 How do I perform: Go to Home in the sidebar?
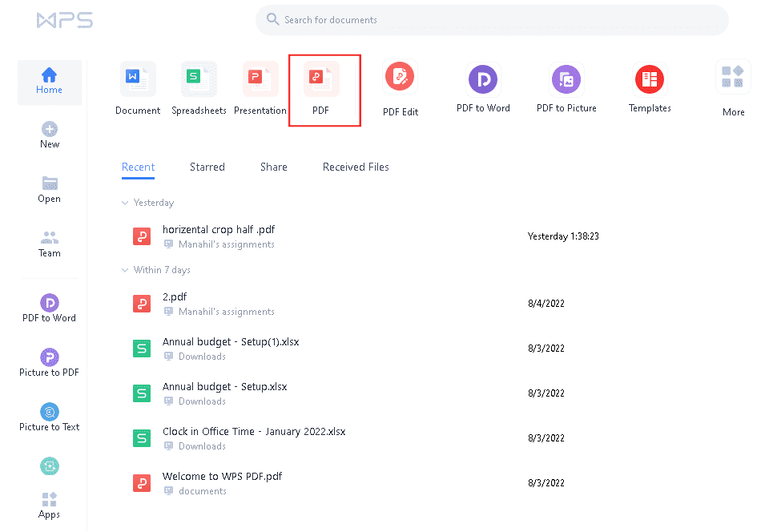pos(49,82)
